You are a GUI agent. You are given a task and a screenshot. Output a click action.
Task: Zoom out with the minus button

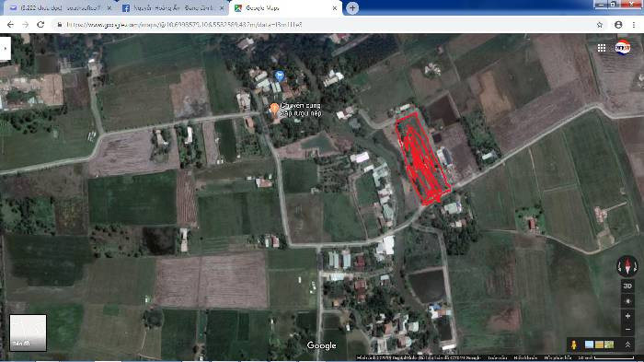pos(627,330)
